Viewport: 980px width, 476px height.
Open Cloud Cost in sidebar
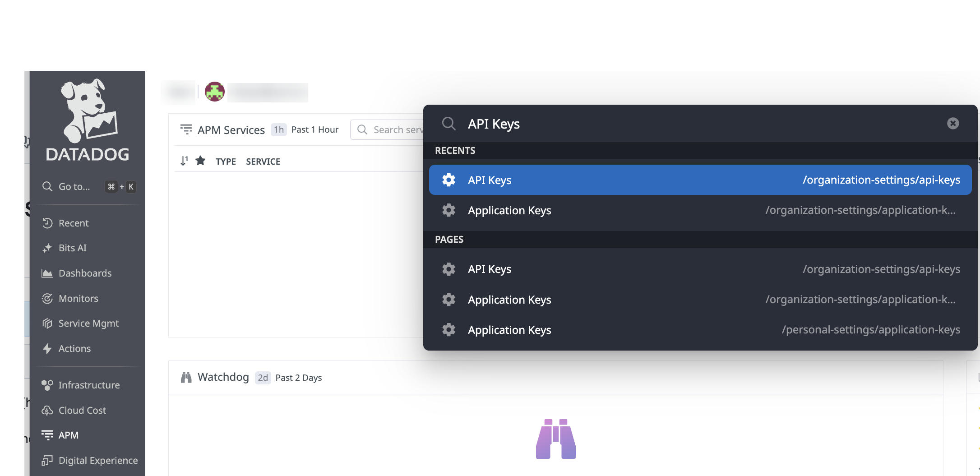[x=82, y=411]
